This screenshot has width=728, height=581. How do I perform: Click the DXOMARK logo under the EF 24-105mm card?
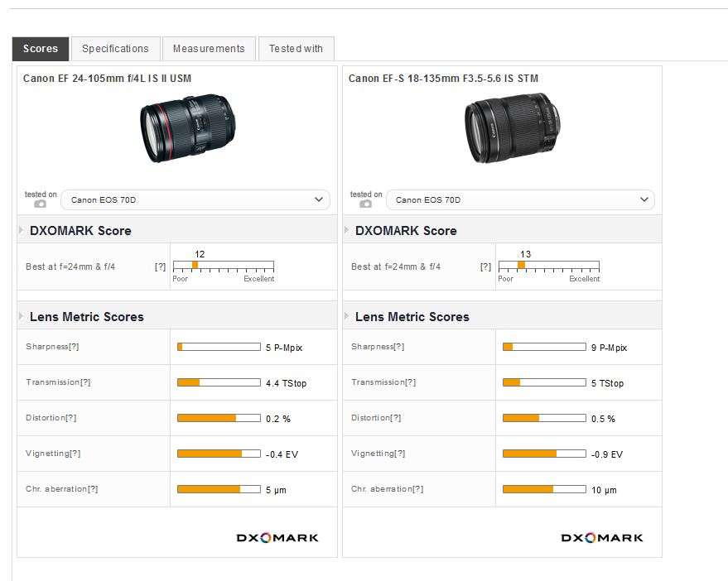(277, 538)
